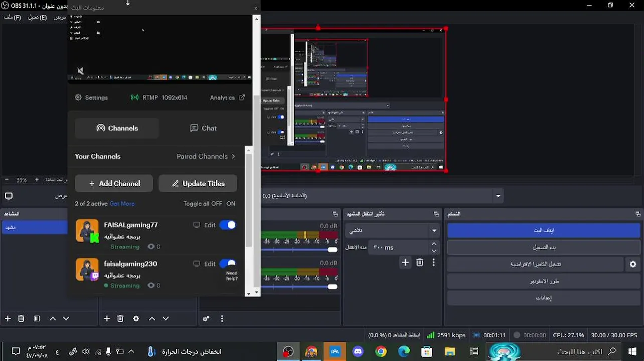This screenshot has width=644, height=361.
Task: Click the Need help? bubble
Action: (x=232, y=276)
